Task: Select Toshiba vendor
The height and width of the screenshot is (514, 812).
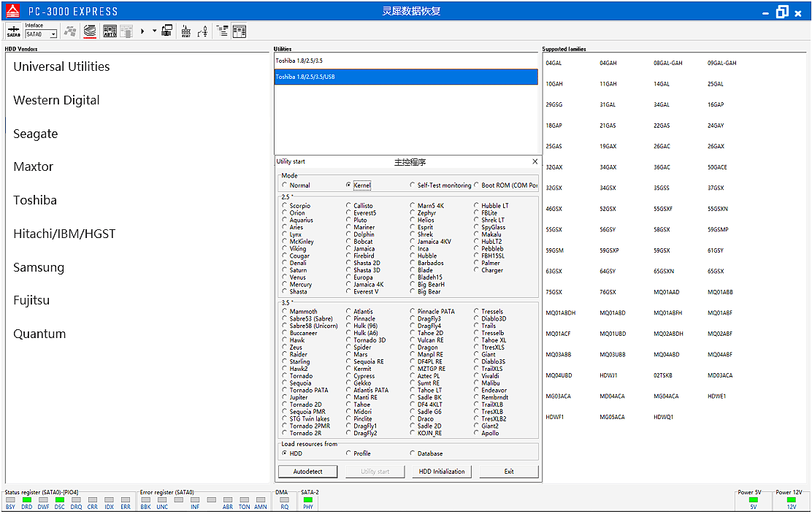Action: [x=35, y=200]
